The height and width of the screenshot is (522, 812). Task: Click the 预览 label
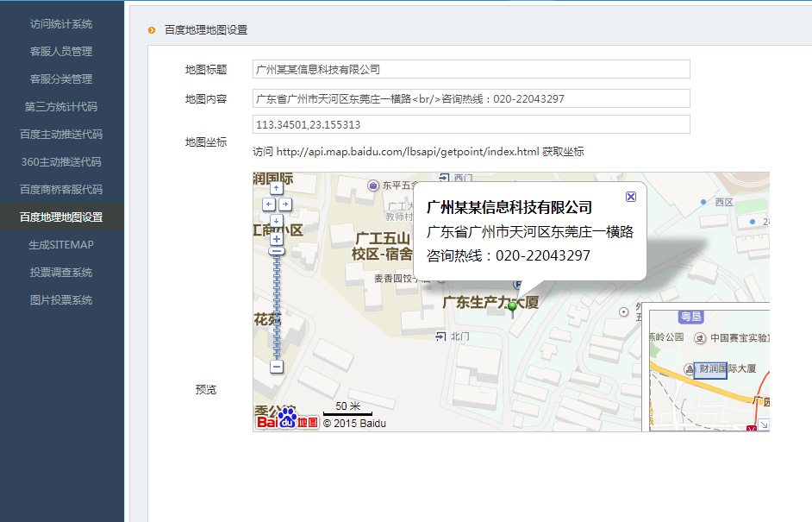[x=206, y=390]
